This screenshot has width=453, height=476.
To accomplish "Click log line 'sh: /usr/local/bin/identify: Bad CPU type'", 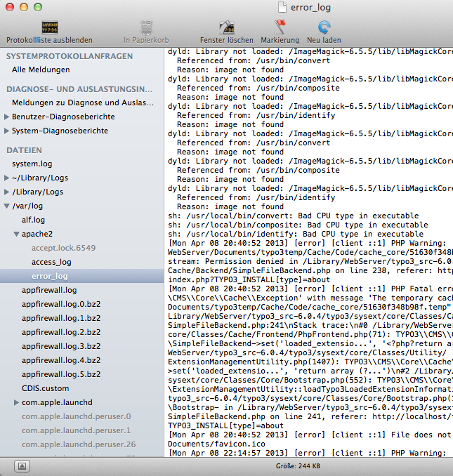I will point(296,234).
